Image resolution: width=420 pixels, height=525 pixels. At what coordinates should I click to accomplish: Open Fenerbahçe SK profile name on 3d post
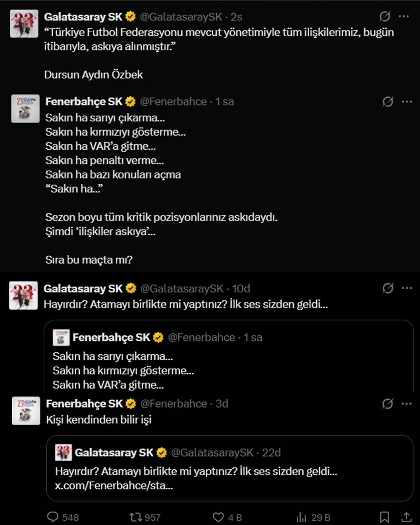(84, 404)
